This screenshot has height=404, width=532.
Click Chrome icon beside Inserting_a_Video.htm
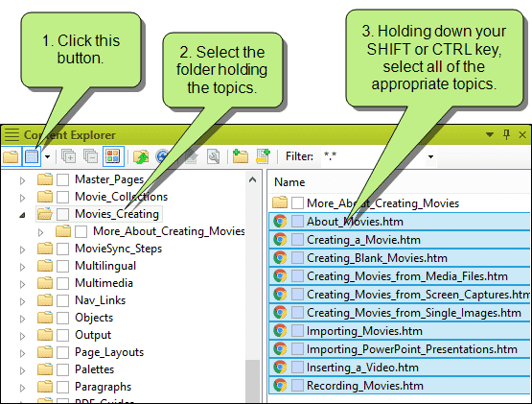pyautogui.click(x=280, y=367)
